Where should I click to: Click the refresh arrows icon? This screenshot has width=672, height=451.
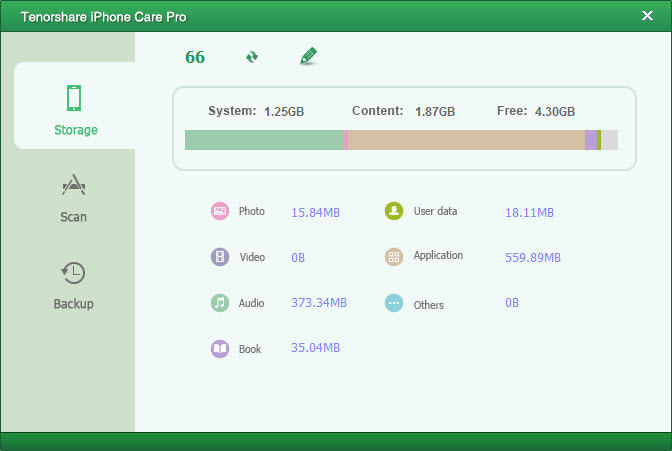252,57
